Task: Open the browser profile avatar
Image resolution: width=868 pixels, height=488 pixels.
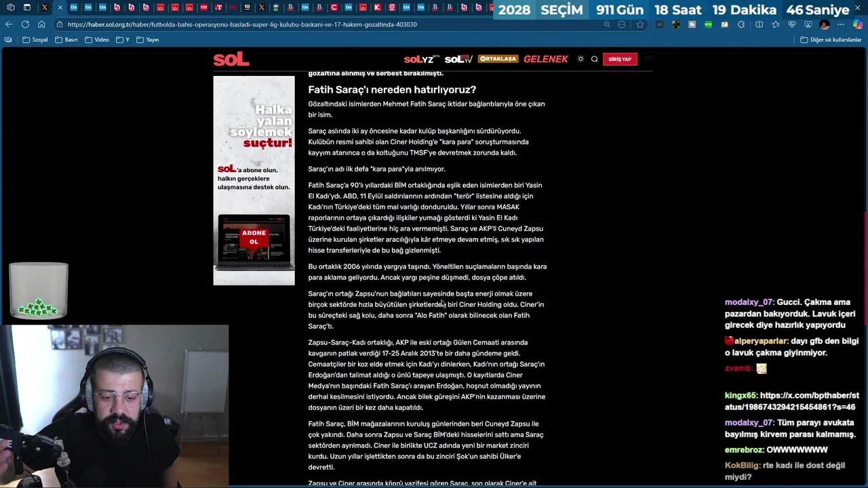Action: [825, 24]
